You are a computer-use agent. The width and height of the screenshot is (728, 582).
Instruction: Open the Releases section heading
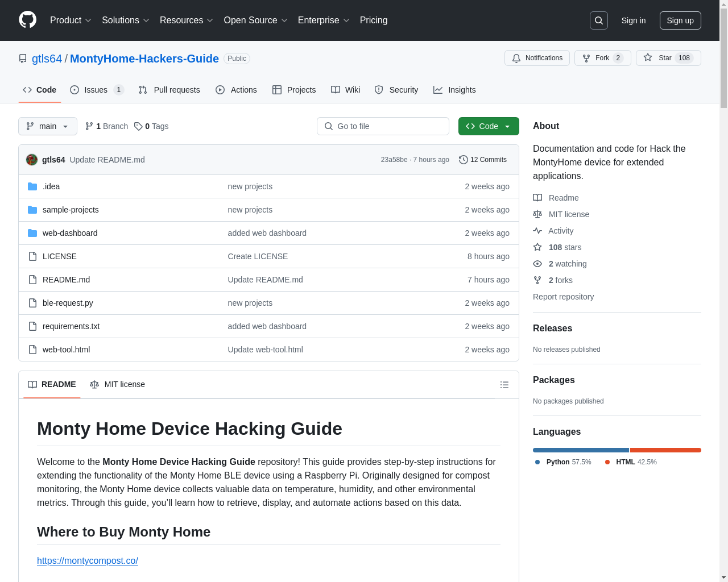tap(552, 329)
